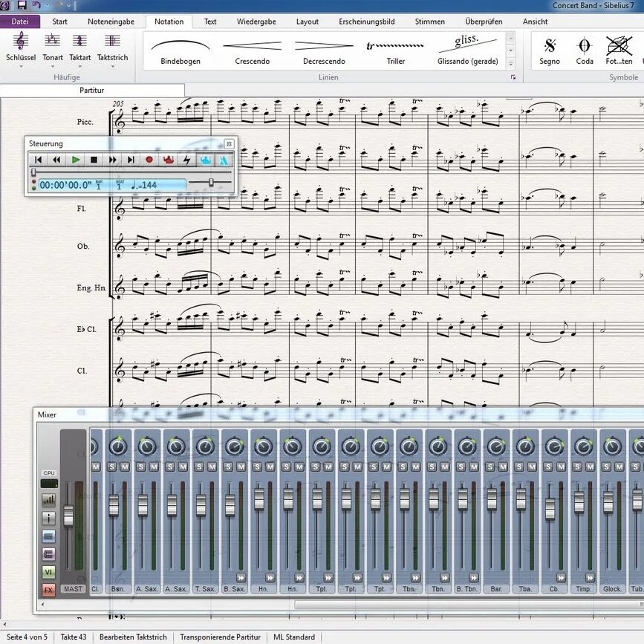Insert the Segno symbol
This screenshot has width=644, height=644.
[550, 51]
